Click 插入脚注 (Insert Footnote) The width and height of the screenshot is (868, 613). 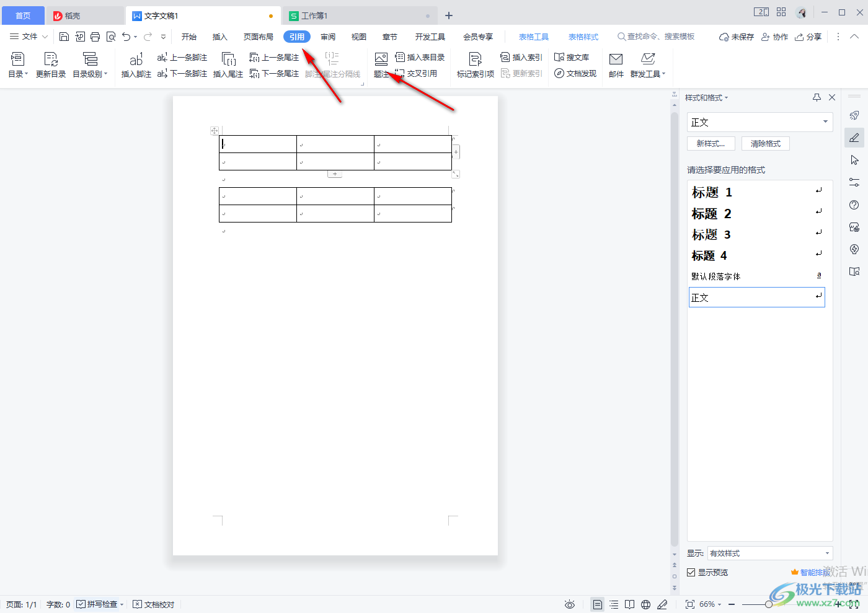(x=136, y=65)
